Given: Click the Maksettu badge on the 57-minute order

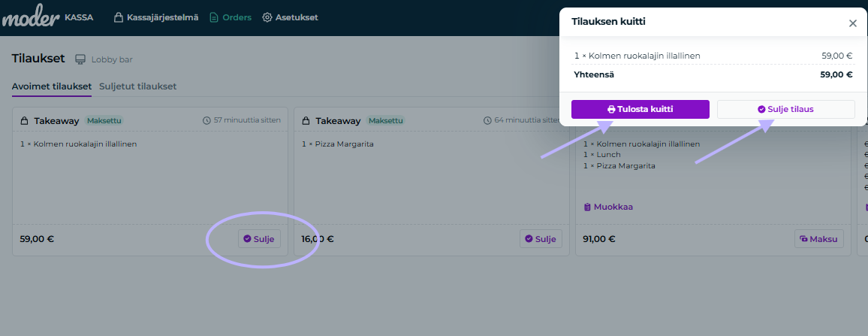Looking at the screenshot, I should 104,120.
